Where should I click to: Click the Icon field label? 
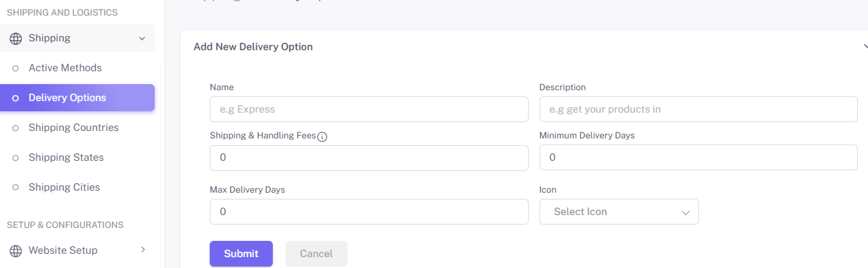point(548,190)
